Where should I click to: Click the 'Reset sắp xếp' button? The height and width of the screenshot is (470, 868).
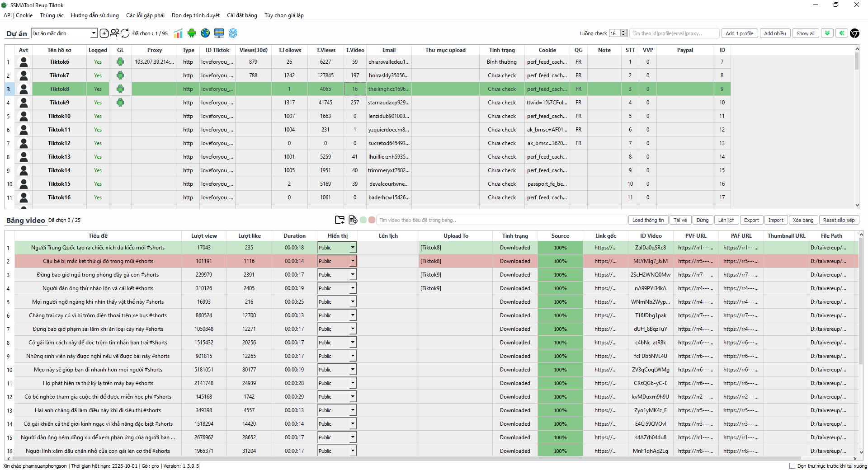[x=839, y=220]
